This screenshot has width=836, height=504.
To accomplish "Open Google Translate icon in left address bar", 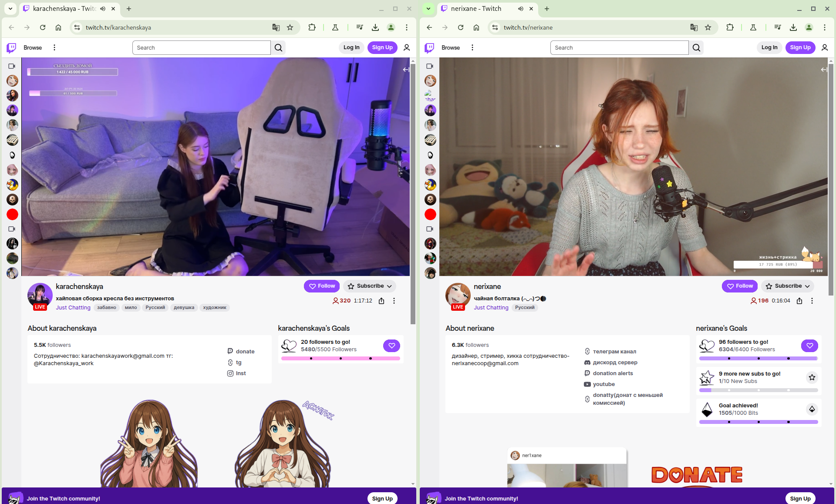I will (x=276, y=27).
